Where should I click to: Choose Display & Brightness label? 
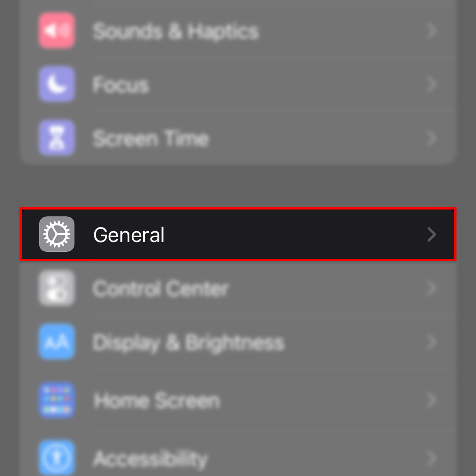[x=188, y=343]
